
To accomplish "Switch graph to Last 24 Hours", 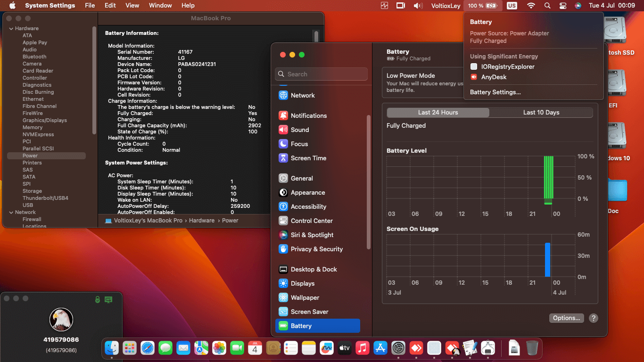I will pos(438,113).
